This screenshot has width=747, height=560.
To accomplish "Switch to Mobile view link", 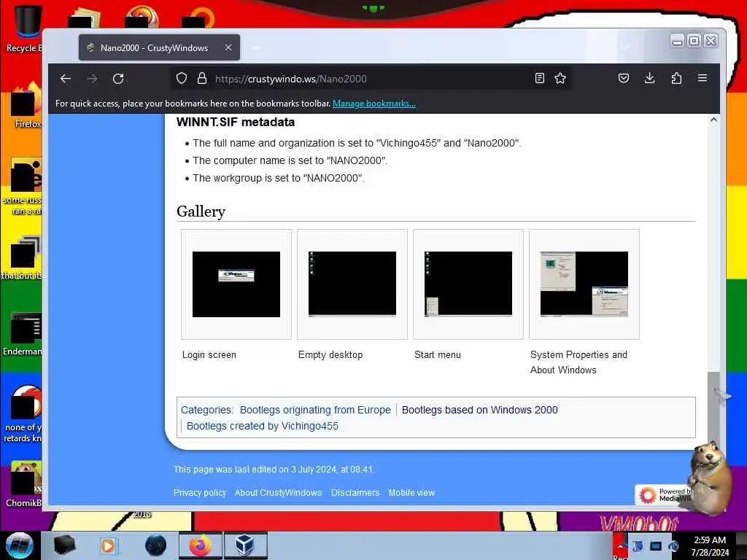I will click(411, 493).
